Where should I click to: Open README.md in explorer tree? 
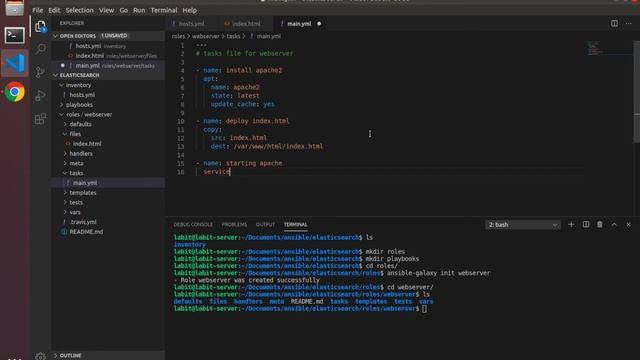pyautogui.click(x=108, y=232)
